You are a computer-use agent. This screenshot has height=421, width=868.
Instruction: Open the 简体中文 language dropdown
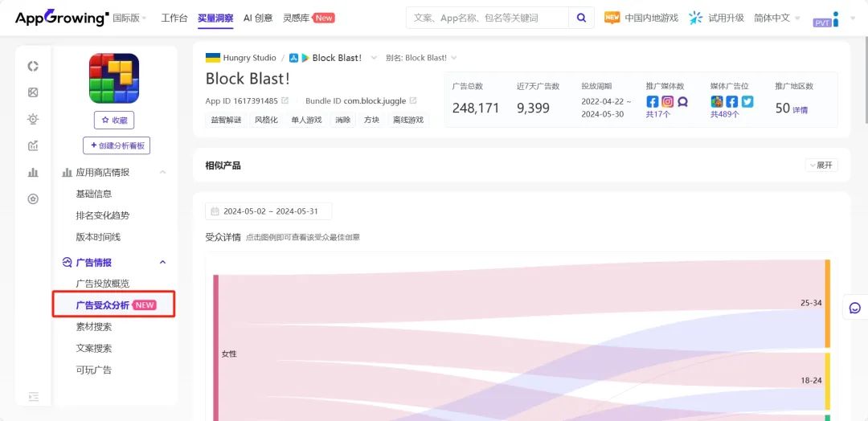click(777, 18)
